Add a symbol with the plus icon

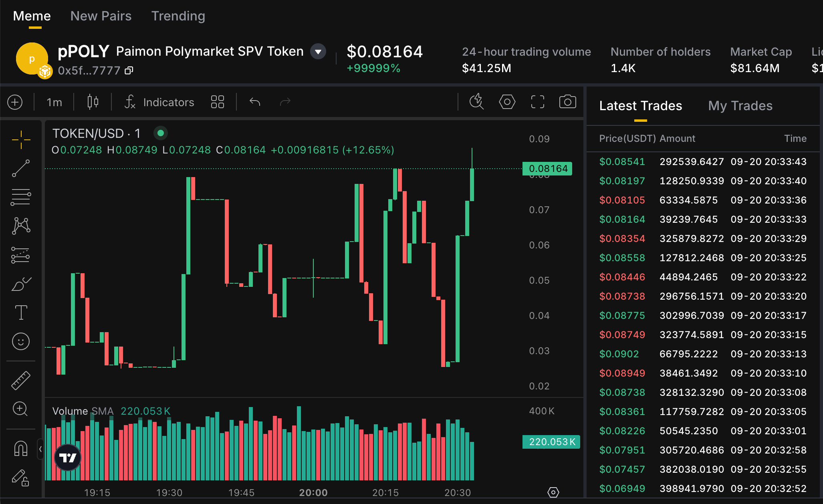pyautogui.click(x=15, y=102)
